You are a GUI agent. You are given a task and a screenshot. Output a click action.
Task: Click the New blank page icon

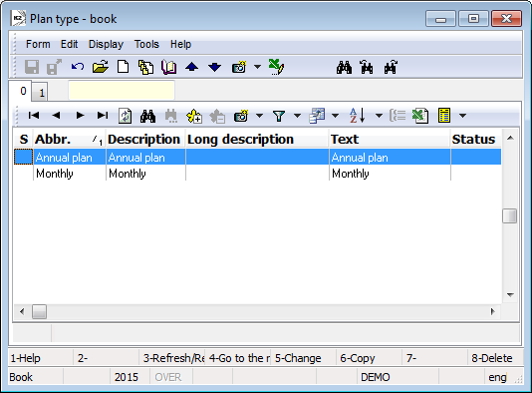(123, 67)
